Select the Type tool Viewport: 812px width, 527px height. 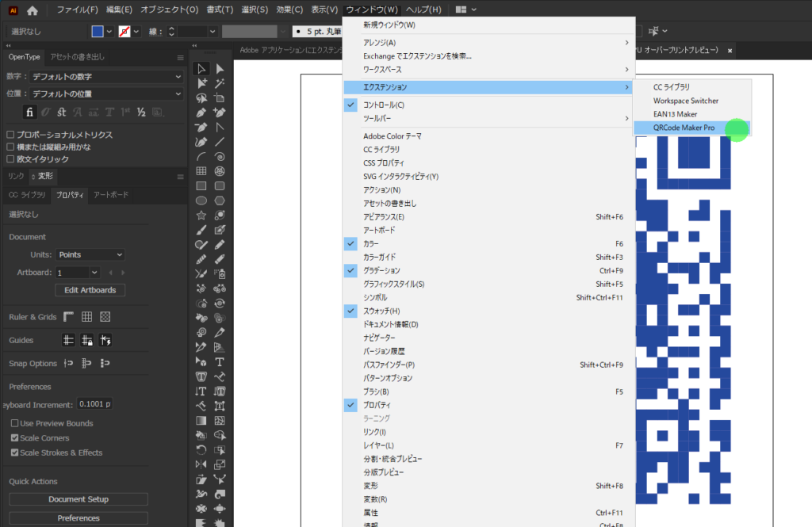tap(220, 361)
